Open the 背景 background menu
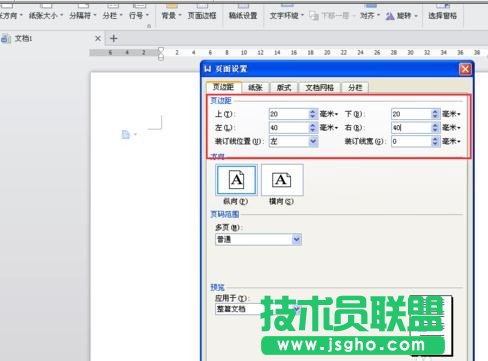 coord(171,15)
